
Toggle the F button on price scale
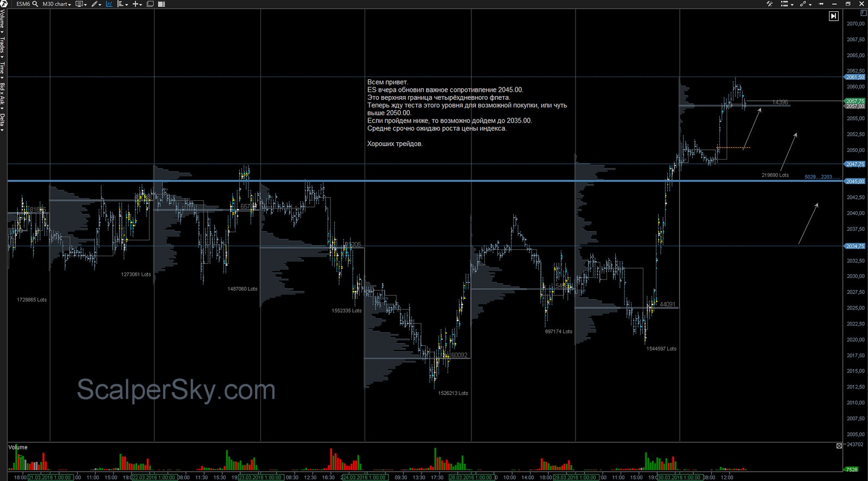click(x=864, y=12)
